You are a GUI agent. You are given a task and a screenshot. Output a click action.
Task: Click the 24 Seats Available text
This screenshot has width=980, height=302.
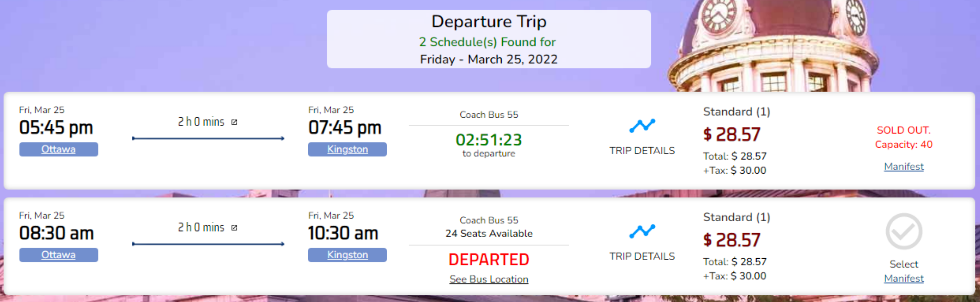pyautogui.click(x=489, y=234)
